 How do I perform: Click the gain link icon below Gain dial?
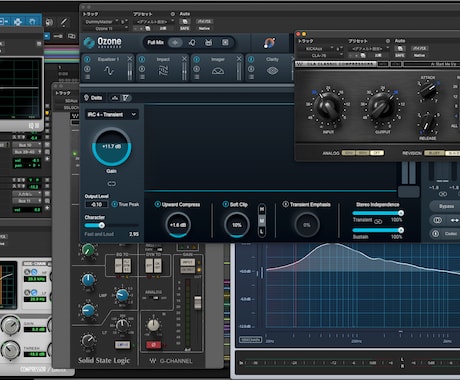tap(111, 184)
